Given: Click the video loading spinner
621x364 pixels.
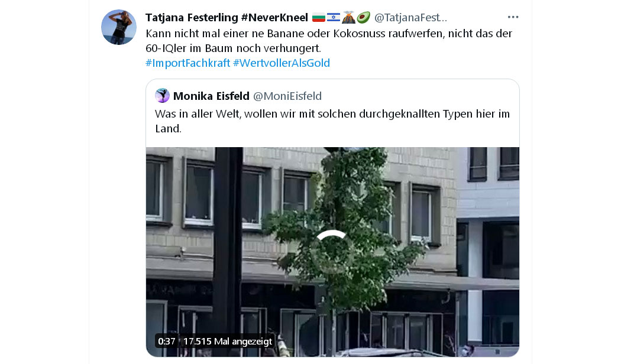Looking at the screenshot, I should pyautogui.click(x=332, y=252).
